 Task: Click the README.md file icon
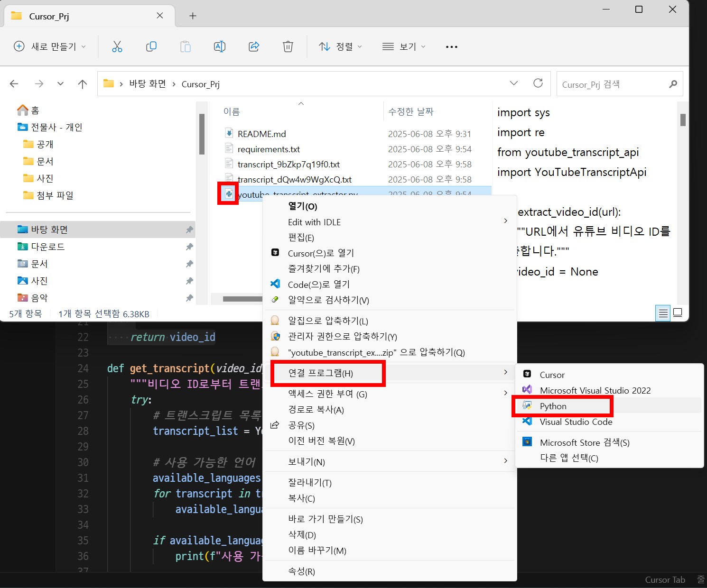click(x=229, y=133)
